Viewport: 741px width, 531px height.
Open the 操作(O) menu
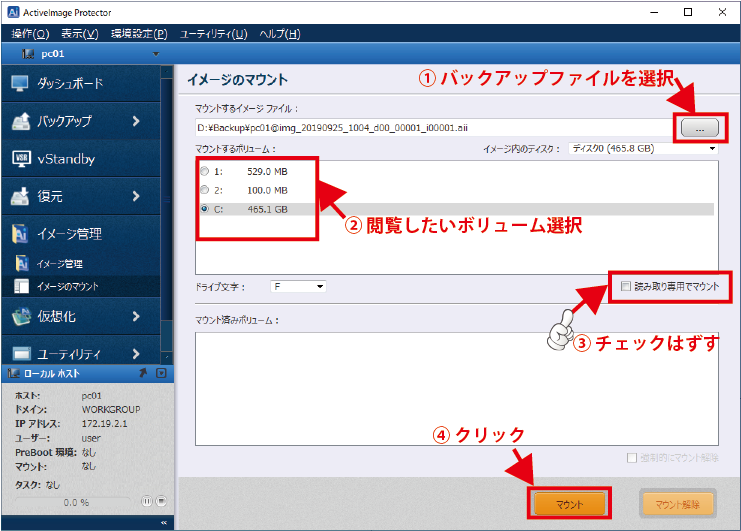(x=30, y=34)
